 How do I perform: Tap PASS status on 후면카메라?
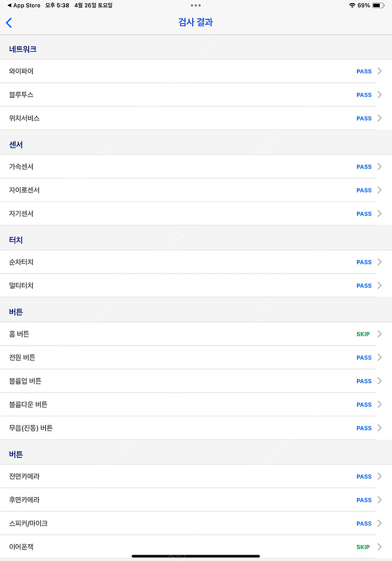click(x=364, y=500)
